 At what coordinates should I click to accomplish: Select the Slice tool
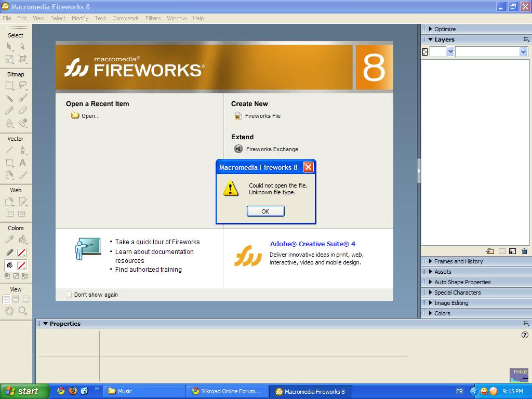pyautogui.click(x=22, y=202)
